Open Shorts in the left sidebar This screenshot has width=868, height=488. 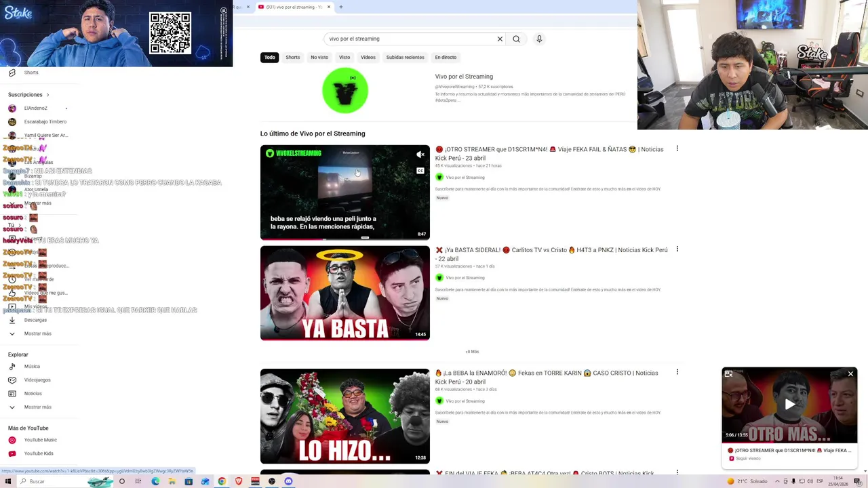[x=31, y=73]
